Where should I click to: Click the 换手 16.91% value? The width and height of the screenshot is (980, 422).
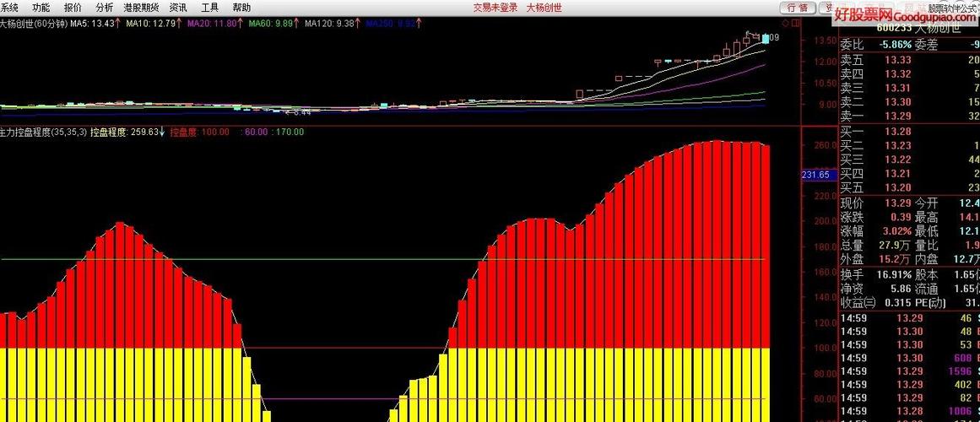[x=893, y=274]
